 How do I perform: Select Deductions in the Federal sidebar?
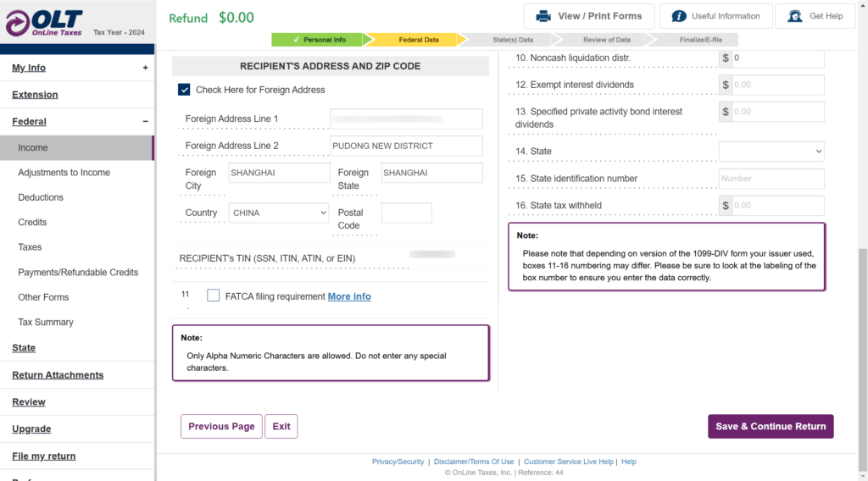tap(41, 197)
